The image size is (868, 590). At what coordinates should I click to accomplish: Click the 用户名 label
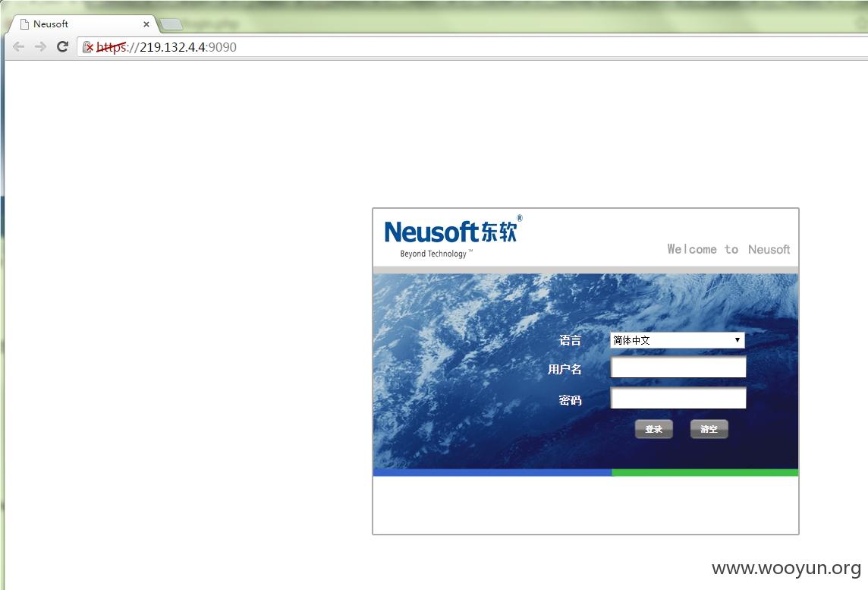point(565,369)
